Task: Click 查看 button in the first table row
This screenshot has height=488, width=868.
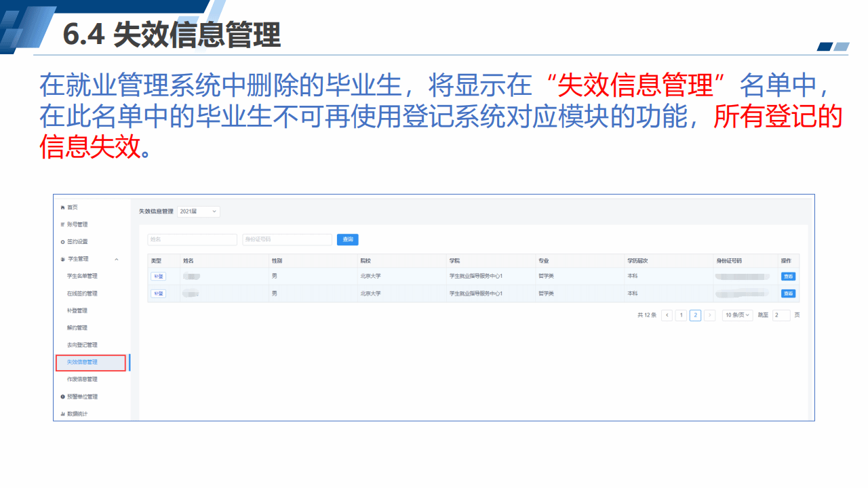Action: [x=788, y=276]
